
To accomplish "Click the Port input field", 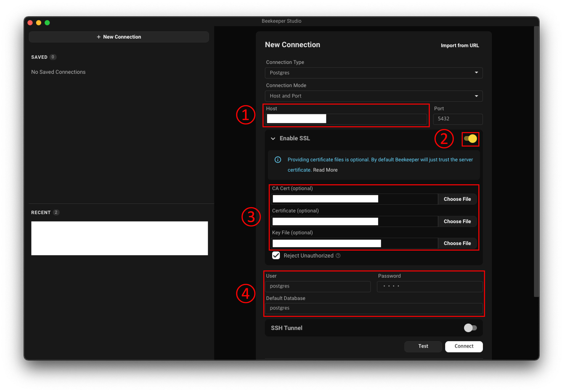I will point(458,119).
